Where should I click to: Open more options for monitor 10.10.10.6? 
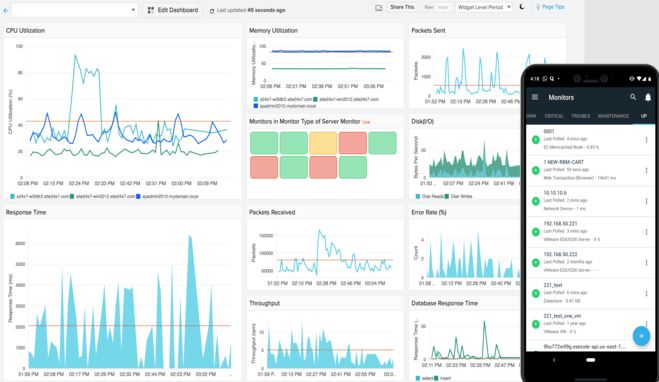[646, 201]
